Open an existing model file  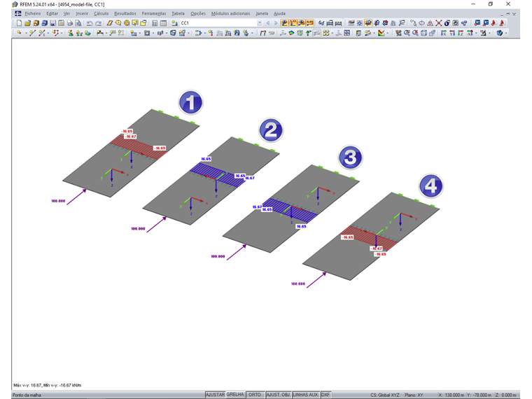coord(28,23)
